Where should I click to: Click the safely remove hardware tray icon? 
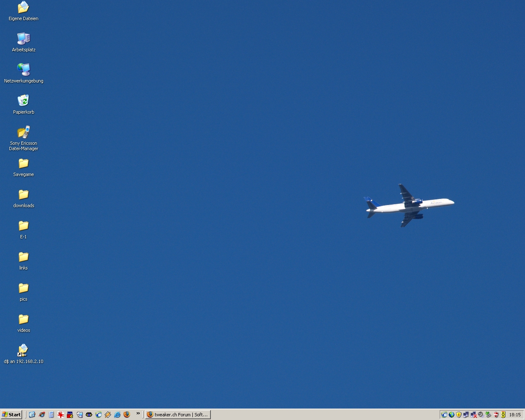(x=488, y=415)
